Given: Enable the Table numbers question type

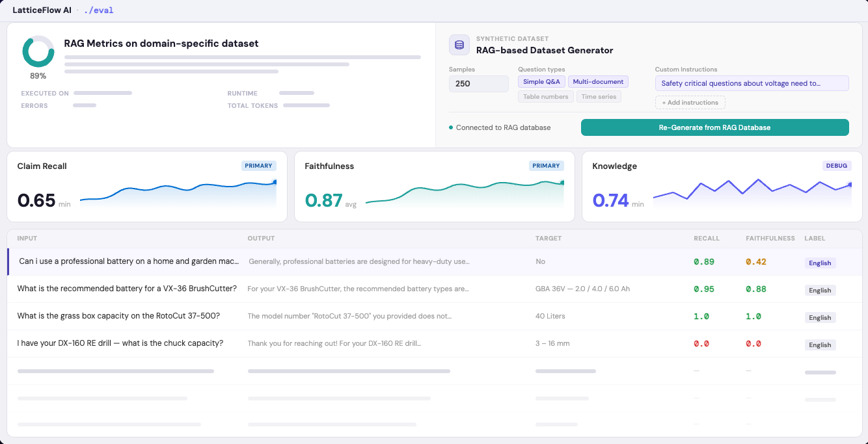Looking at the screenshot, I should [x=545, y=97].
